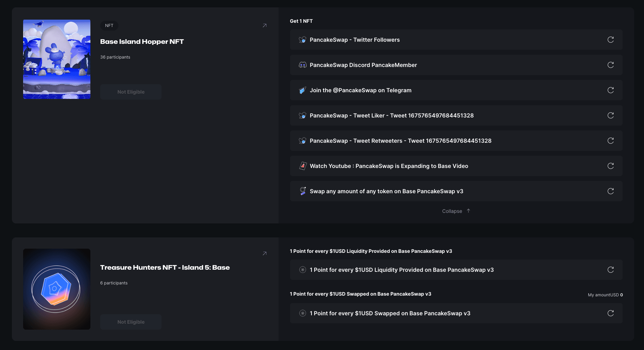This screenshot has height=350, width=644.
Task: Open the PancakeSwap Discord PancakeMember task
Action: click(x=363, y=65)
